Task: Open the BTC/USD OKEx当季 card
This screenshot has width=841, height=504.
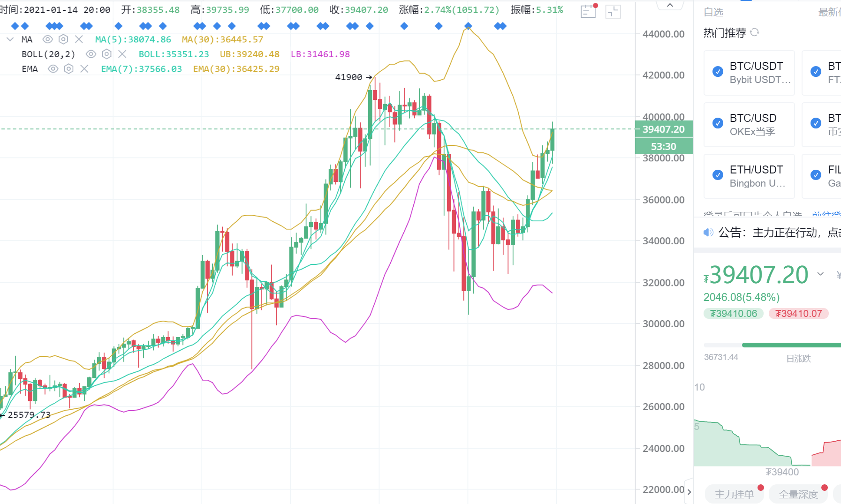Action: pos(749,125)
